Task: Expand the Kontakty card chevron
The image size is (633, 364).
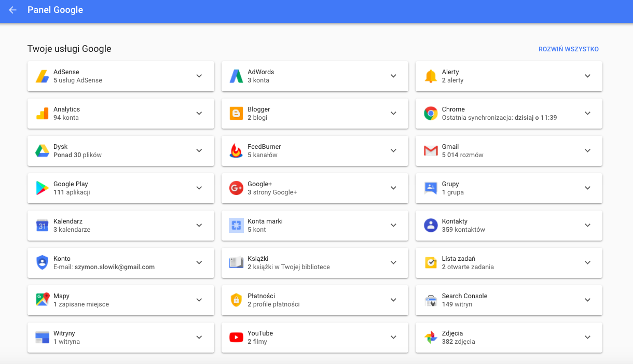Action: [588, 226]
